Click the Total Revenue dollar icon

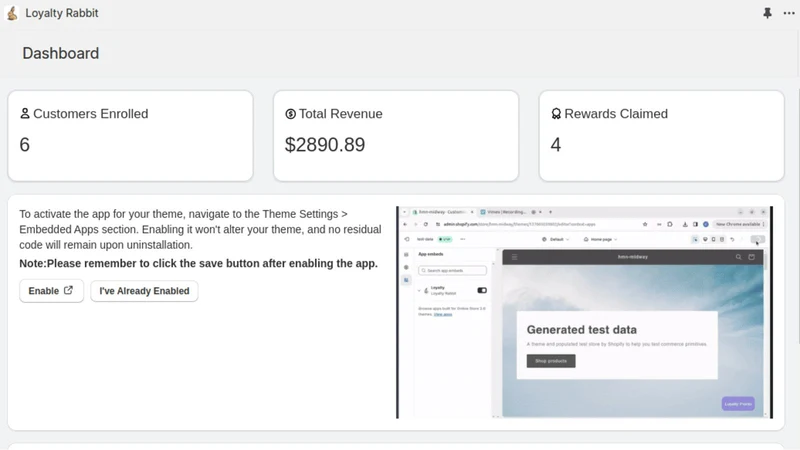tap(290, 114)
